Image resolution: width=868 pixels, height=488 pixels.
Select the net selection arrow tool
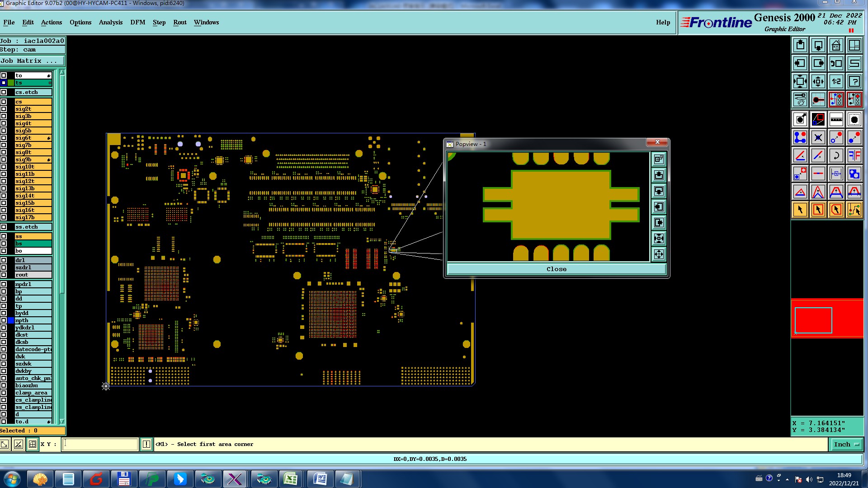pos(854,210)
